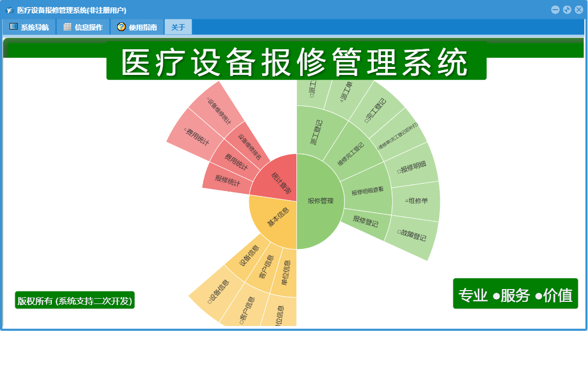This screenshot has height=387, width=588.
Task: Click the 报修统计 segment
Action: point(227,180)
